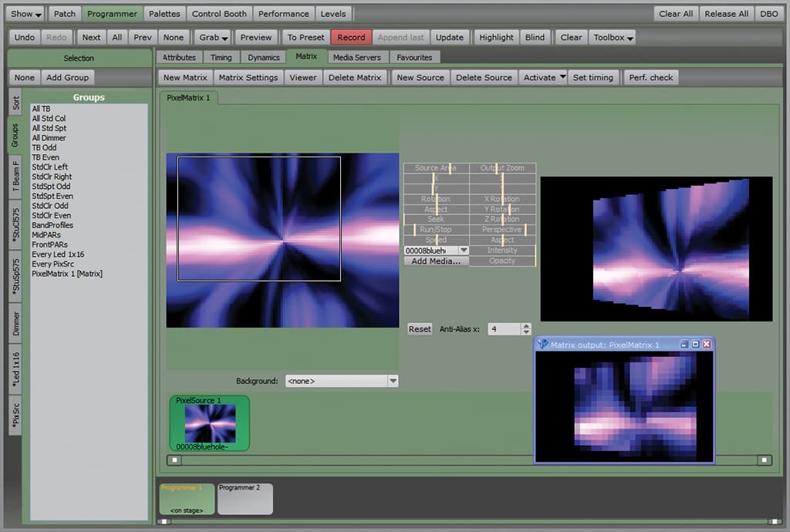Click the Perspective slider
Viewport: 790px width, 532px height.
click(502, 230)
